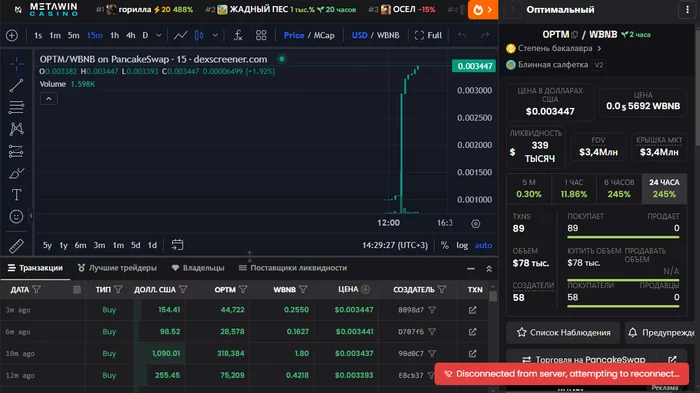Viewport: 700px width, 393px height.
Task: Expand chart style dropdown arrow
Action: pos(215,35)
